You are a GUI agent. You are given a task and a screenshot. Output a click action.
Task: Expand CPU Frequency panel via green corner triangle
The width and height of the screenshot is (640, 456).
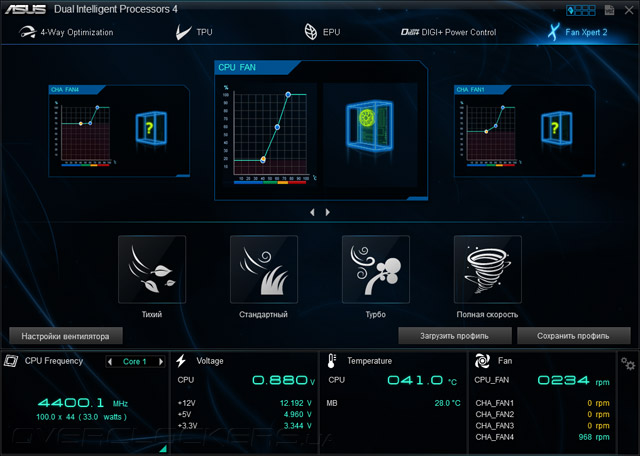coord(163,449)
